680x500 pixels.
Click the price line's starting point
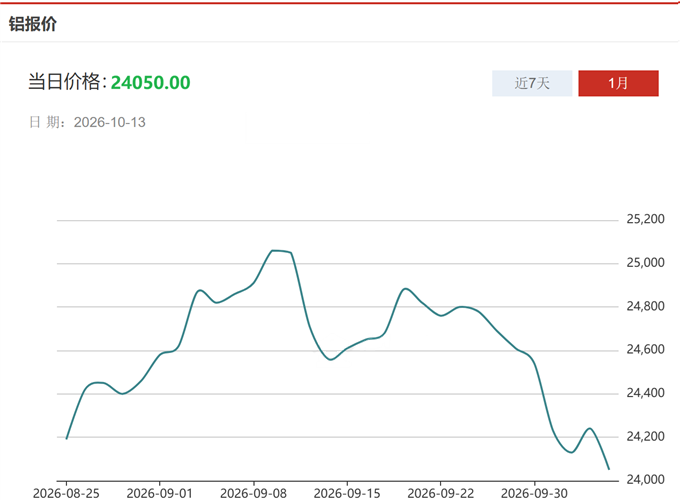click(66, 438)
